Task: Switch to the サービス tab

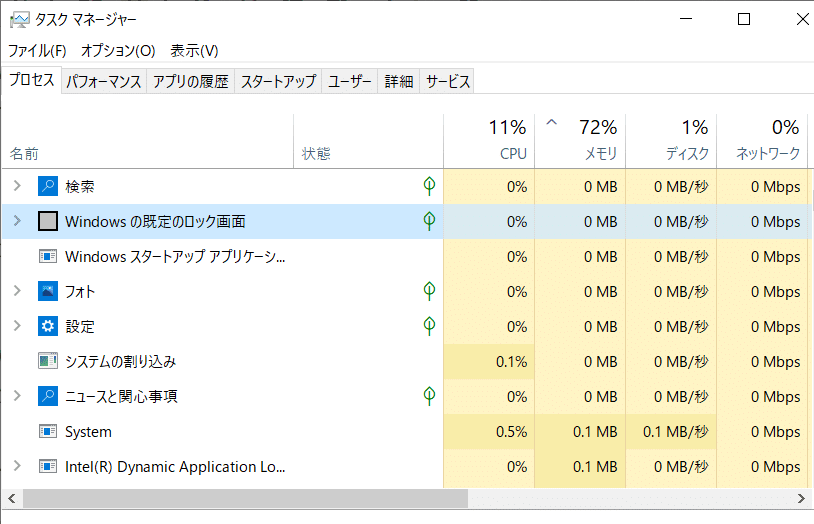Action: click(447, 82)
